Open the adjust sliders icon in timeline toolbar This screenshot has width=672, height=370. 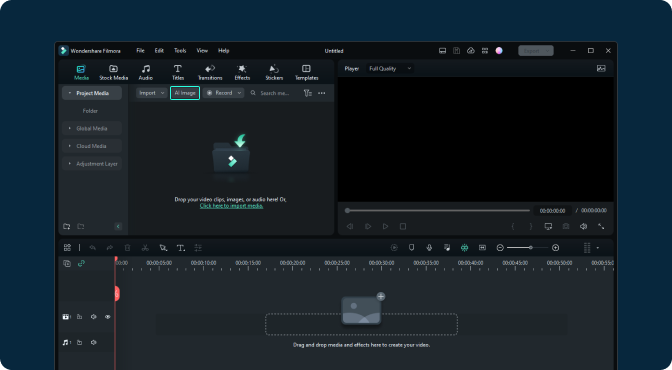click(x=198, y=247)
